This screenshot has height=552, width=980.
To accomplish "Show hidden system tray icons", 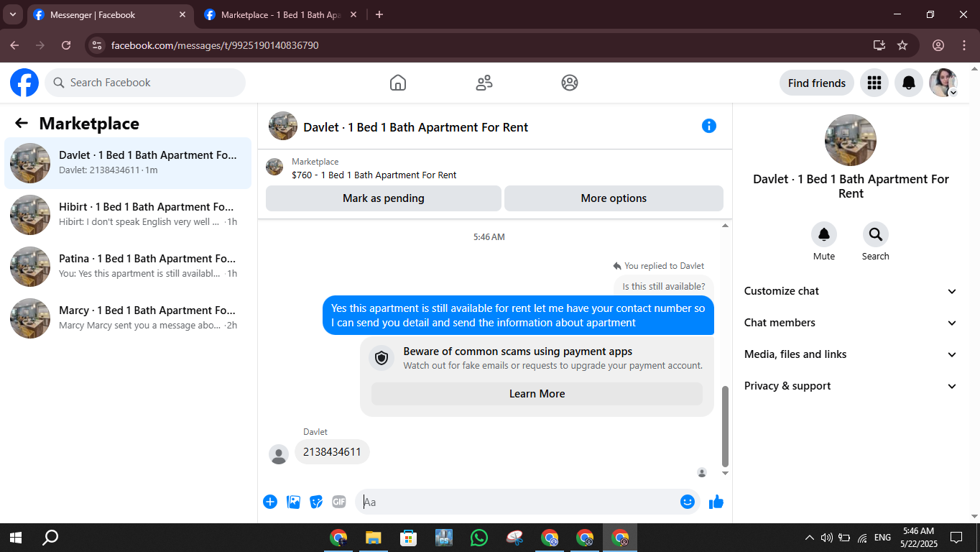I will click(x=810, y=538).
